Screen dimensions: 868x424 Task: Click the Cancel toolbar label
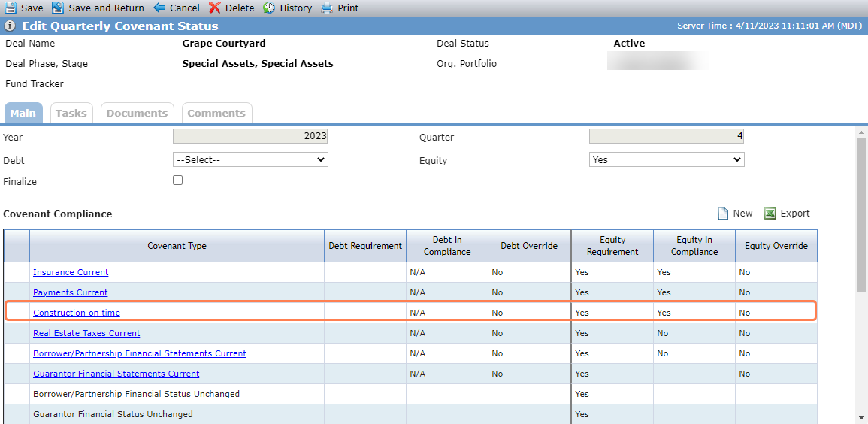(185, 8)
